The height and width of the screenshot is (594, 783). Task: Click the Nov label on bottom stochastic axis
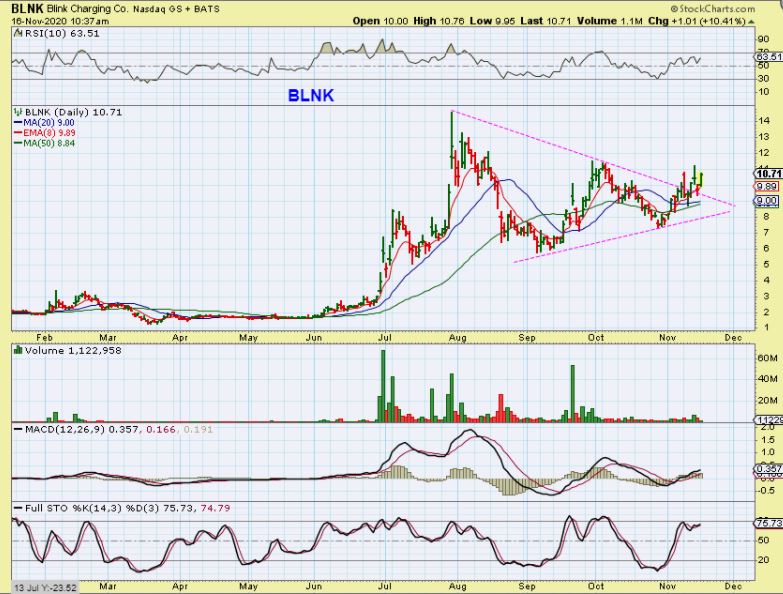668,586
